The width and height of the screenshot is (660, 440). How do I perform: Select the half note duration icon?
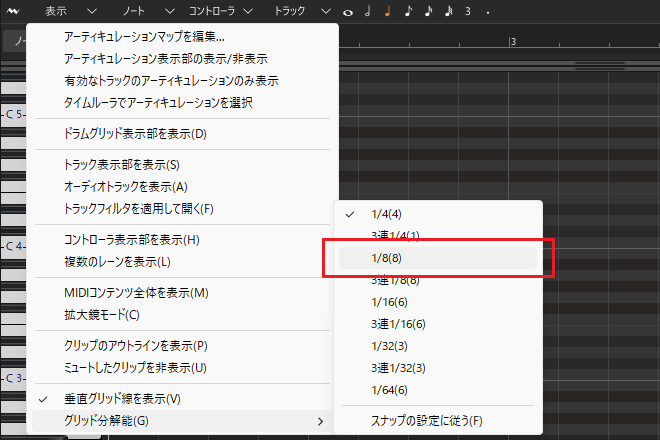pos(368,12)
